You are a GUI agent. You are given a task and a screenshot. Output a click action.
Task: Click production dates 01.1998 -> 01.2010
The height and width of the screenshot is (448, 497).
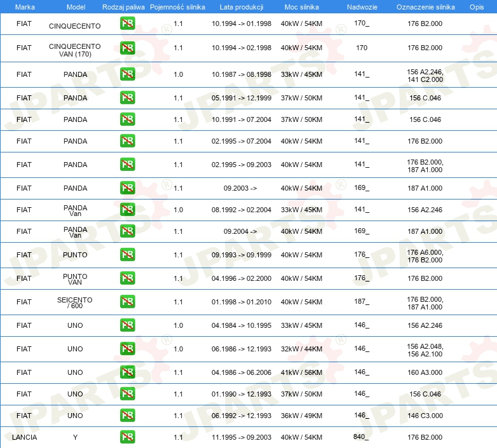pyautogui.click(x=242, y=302)
